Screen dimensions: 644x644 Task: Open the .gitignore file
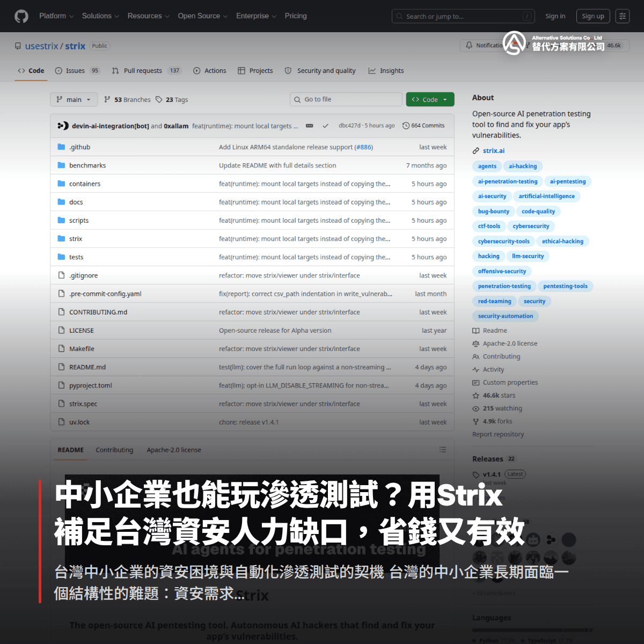pyautogui.click(x=83, y=275)
